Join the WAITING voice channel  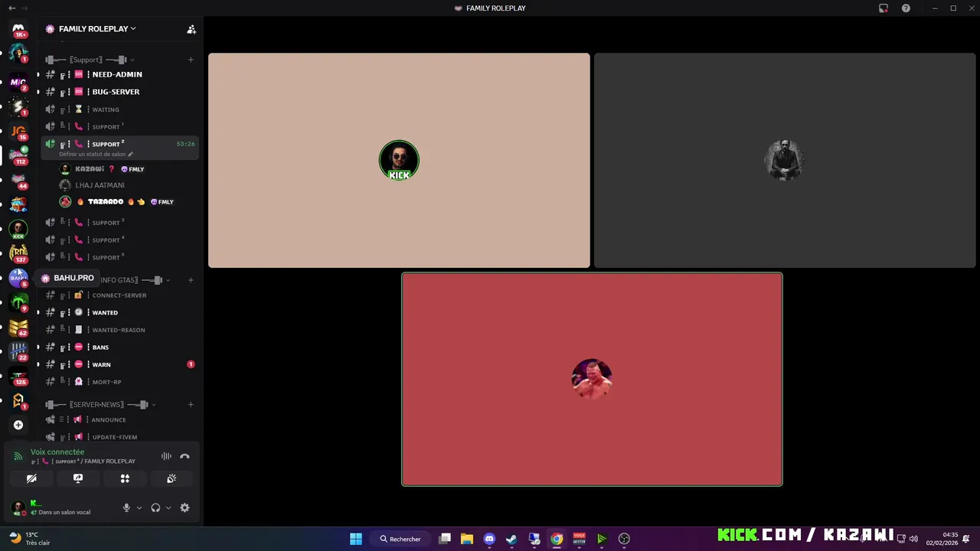[119, 109]
